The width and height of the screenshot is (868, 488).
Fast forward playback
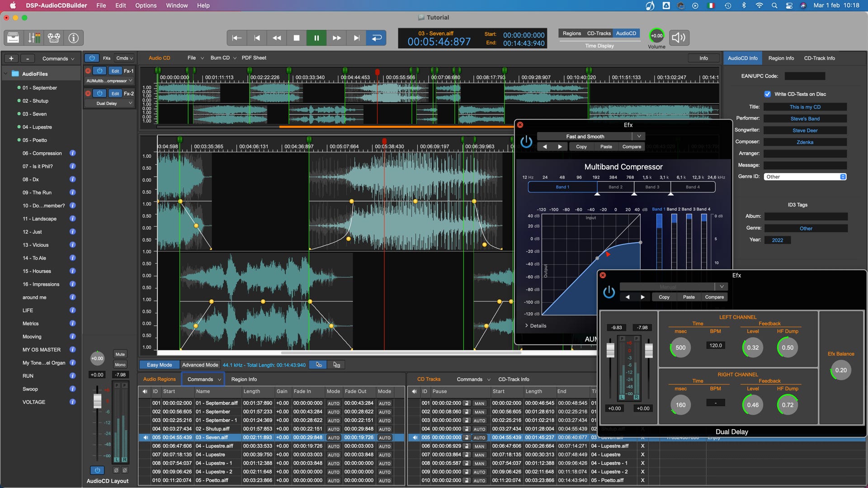pos(336,38)
